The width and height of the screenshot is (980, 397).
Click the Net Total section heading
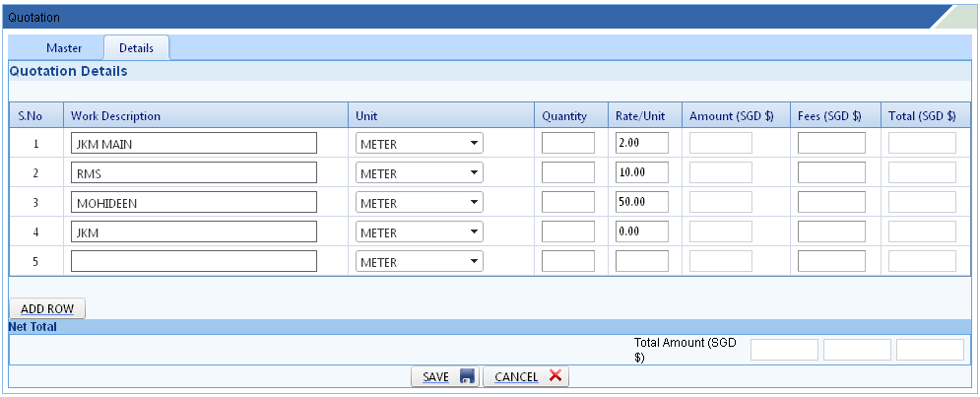33,326
